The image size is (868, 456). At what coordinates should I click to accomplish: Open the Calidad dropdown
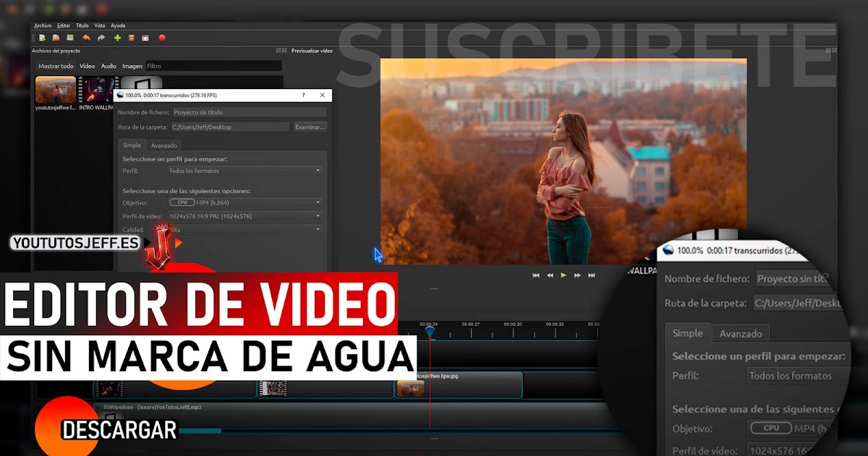(x=244, y=229)
